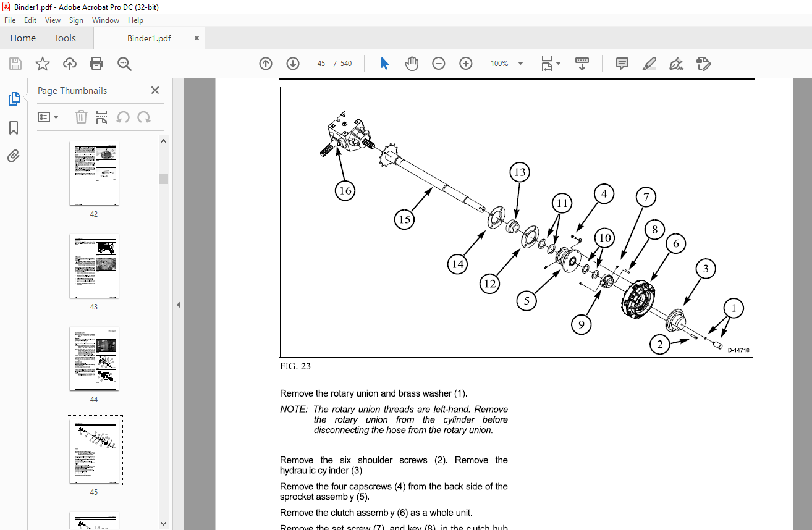Select page 45 thumbnail

[x=94, y=452]
